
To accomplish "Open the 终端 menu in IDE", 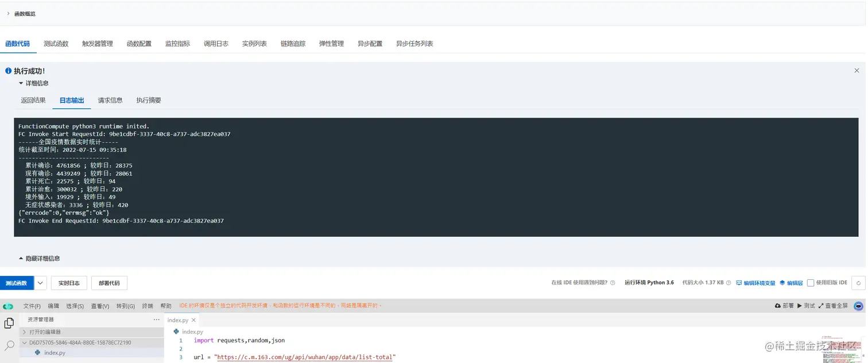I will click(x=148, y=306).
